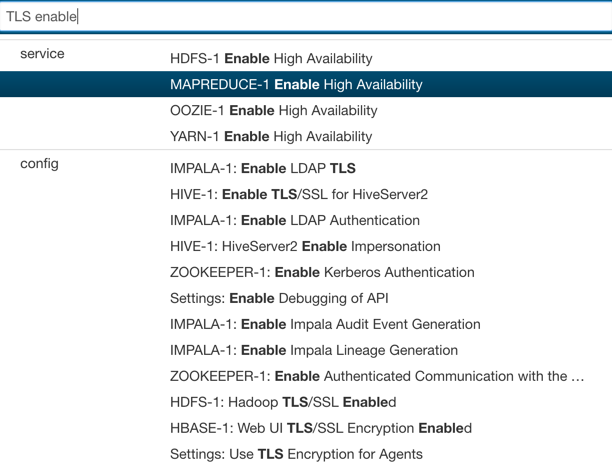Pick YARN-1 Enable High Availability entry

coord(271,137)
